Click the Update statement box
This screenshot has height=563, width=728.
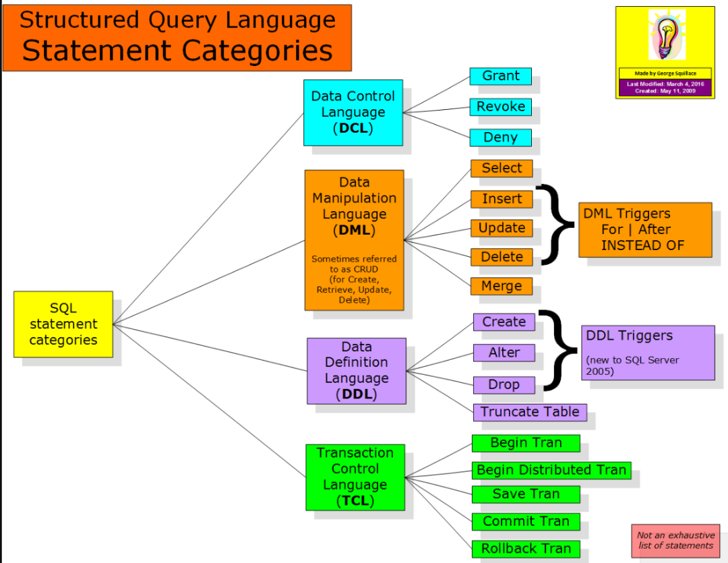[x=502, y=228]
